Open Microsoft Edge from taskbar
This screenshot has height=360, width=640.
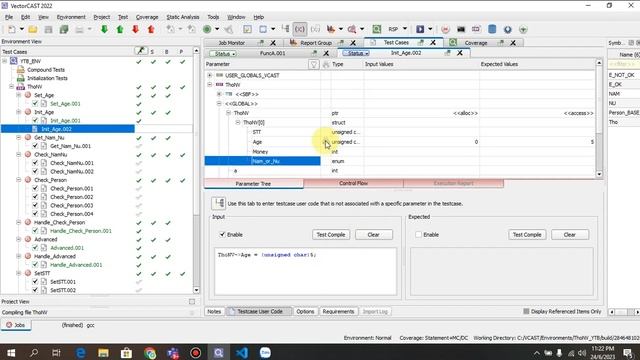point(80,352)
